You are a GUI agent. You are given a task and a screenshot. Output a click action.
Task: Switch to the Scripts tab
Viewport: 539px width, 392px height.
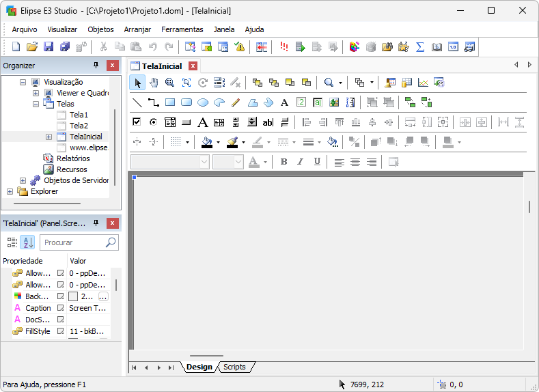[234, 367]
